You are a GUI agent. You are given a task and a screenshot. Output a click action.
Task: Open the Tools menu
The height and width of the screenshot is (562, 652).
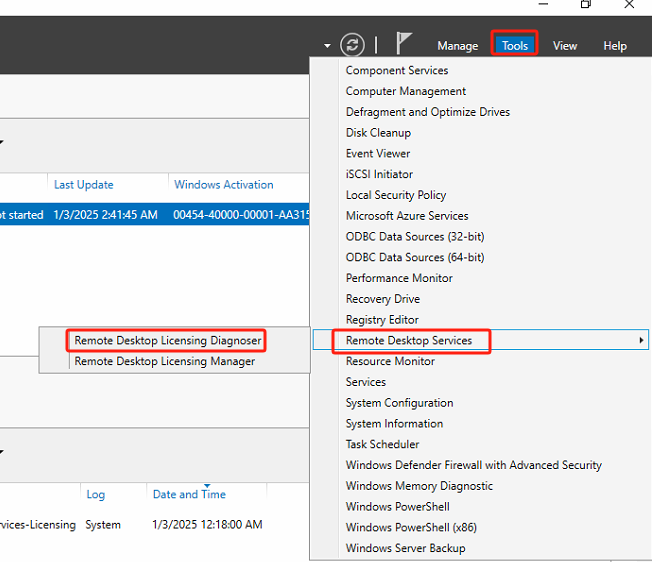[515, 45]
